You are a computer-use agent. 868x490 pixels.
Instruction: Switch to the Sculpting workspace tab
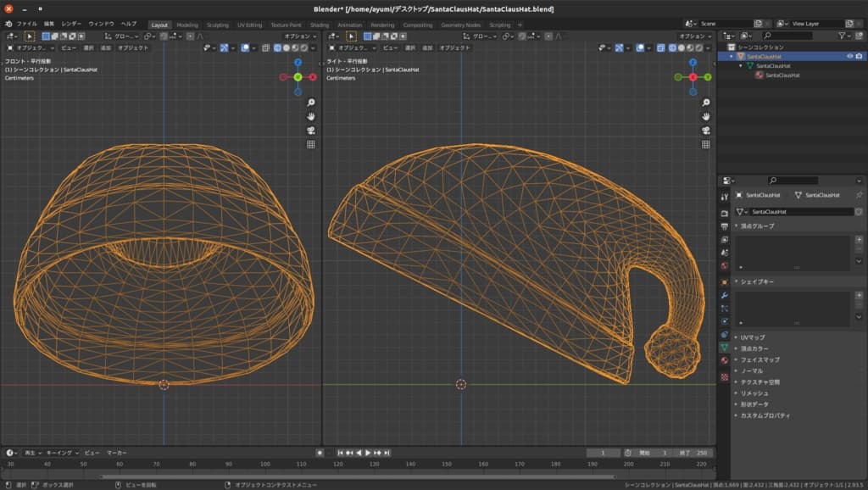point(218,25)
